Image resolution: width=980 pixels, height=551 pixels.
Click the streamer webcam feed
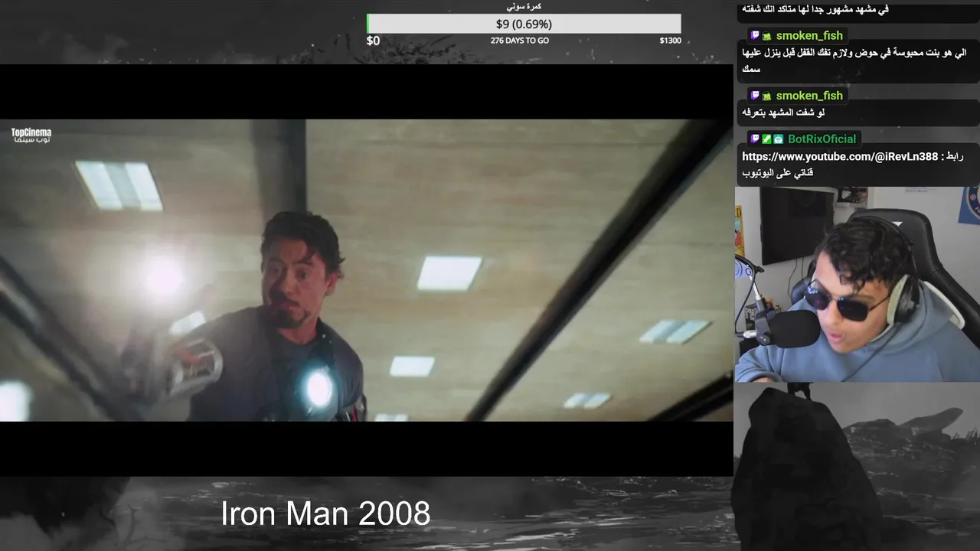[x=857, y=284]
